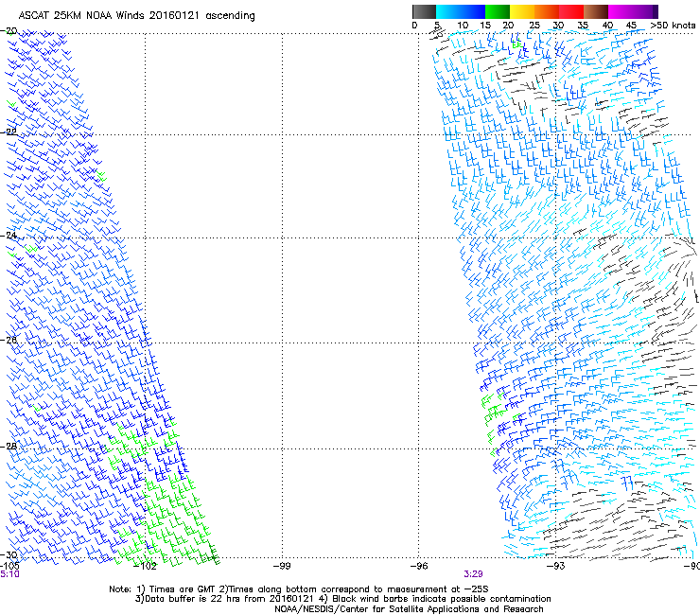Click the gray 0–5 knots color segment
The width and height of the screenshot is (700, 615).
pyautogui.click(x=424, y=11)
